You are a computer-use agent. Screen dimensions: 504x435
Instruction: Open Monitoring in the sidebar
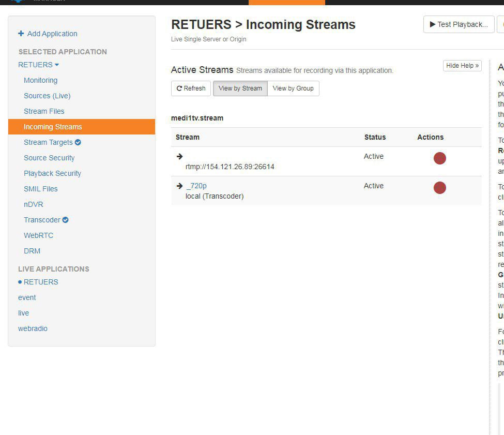coord(40,80)
